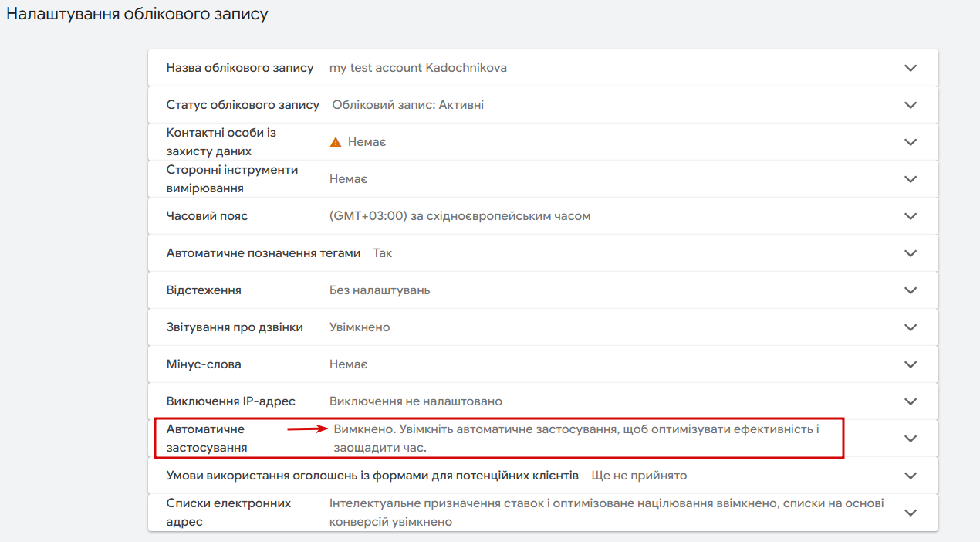Expand 'Списки електронних адрес' chevron
The image size is (980, 542).
[x=911, y=513]
